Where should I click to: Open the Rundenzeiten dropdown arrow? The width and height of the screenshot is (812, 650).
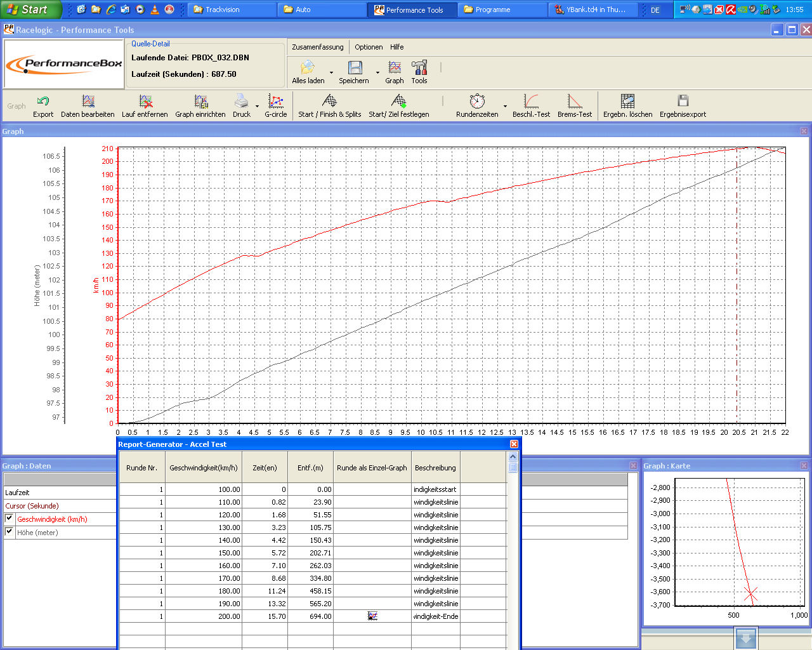point(505,106)
